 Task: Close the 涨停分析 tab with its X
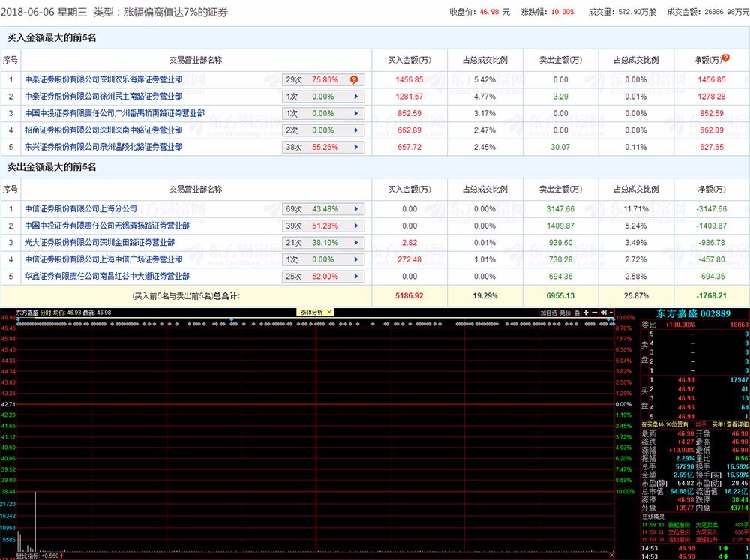tap(329, 313)
